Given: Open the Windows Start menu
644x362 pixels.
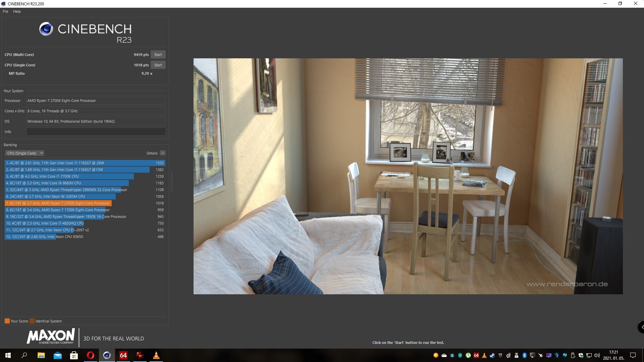Looking at the screenshot, I should [8, 355].
